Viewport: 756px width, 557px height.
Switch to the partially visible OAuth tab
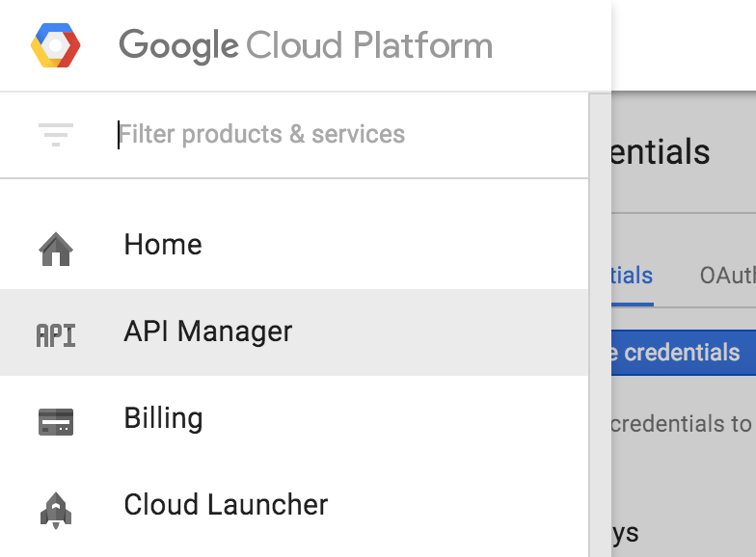[x=727, y=276]
